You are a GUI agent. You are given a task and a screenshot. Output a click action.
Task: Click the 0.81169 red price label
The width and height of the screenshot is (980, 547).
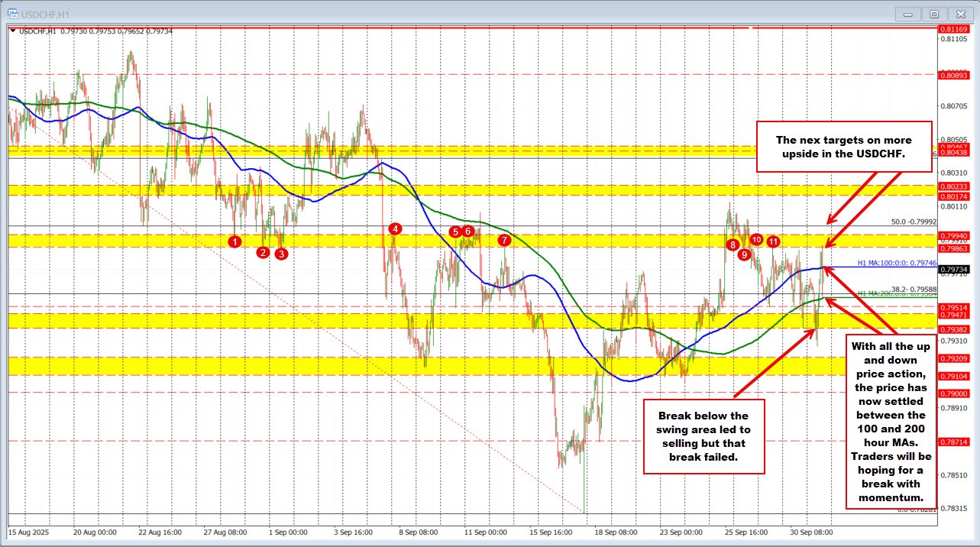[954, 28]
